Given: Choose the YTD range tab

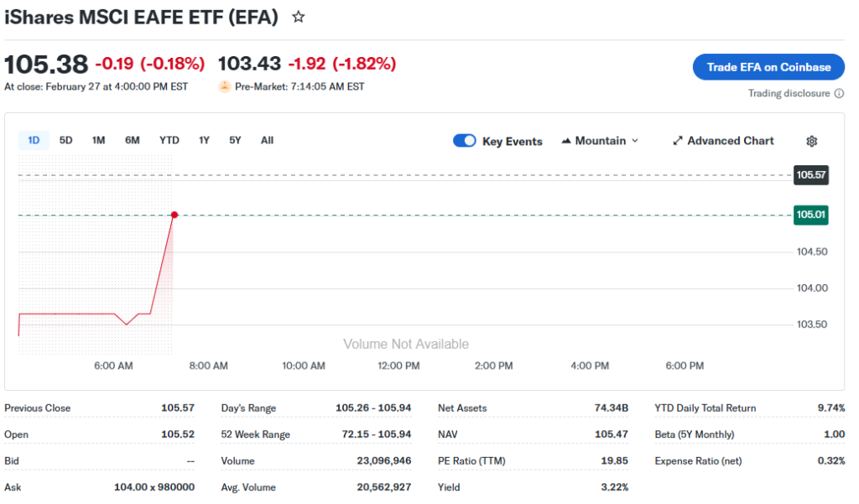Looking at the screenshot, I should click(169, 141).
